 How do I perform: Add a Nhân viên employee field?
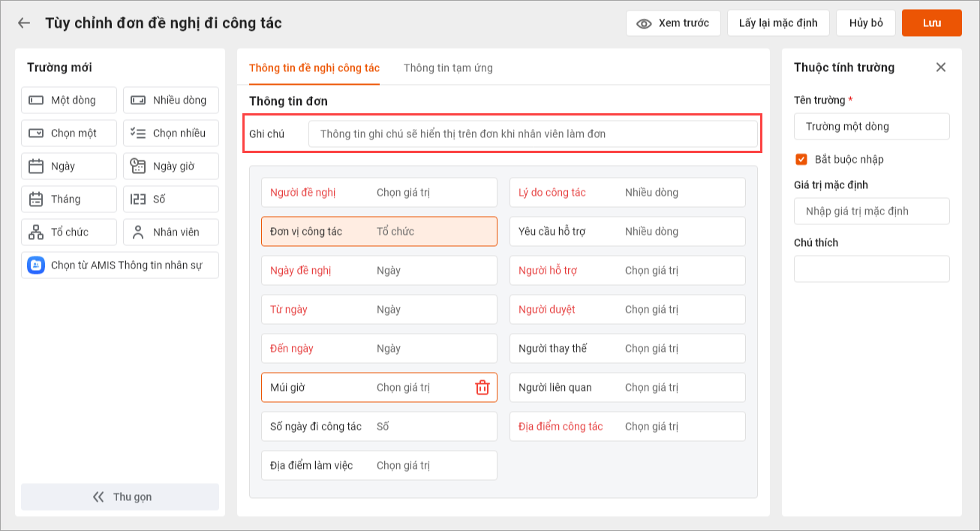pyautogui.click(x=171, y=232)
